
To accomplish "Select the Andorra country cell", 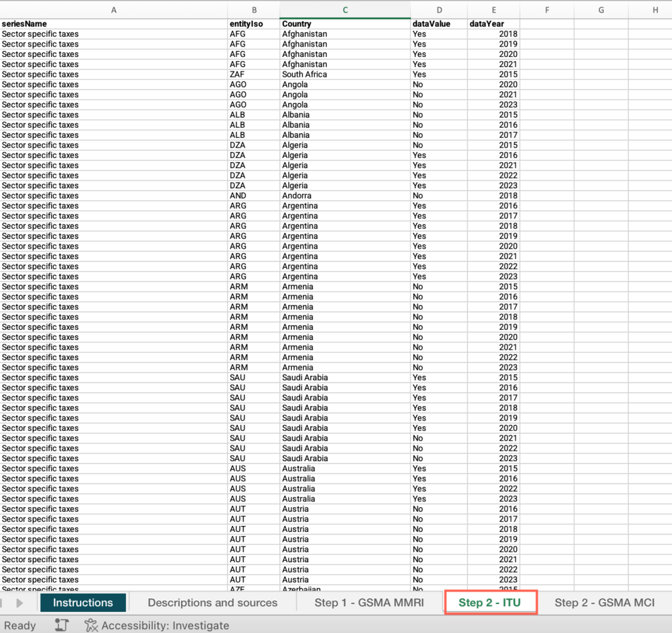I will pos(345,195).
